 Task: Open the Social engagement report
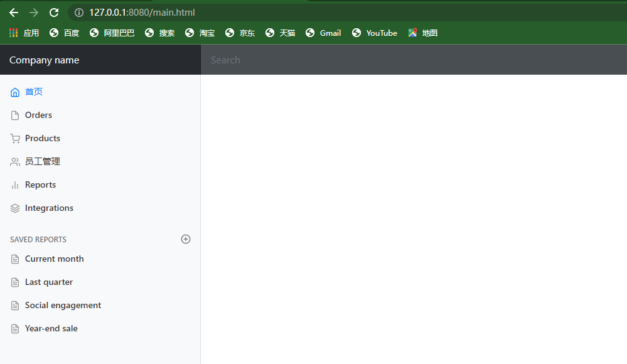[63, 305]
